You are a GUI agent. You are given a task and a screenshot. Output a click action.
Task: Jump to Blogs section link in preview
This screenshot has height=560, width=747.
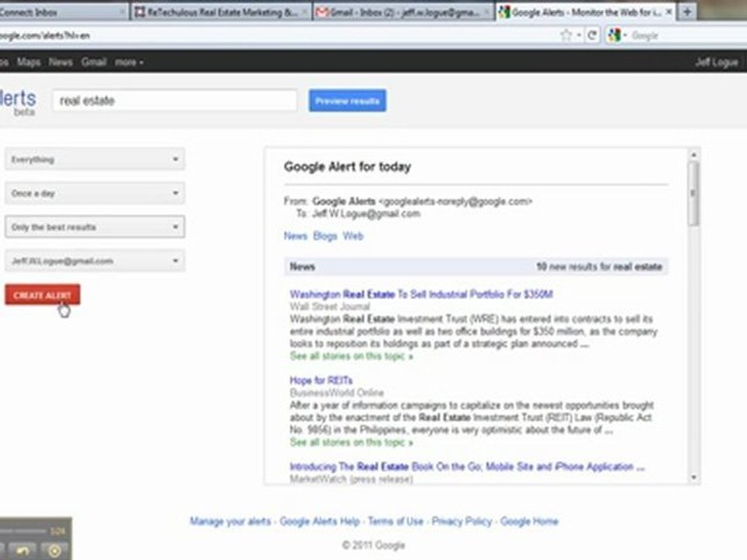pyautogui.click(x=325, y=236)
